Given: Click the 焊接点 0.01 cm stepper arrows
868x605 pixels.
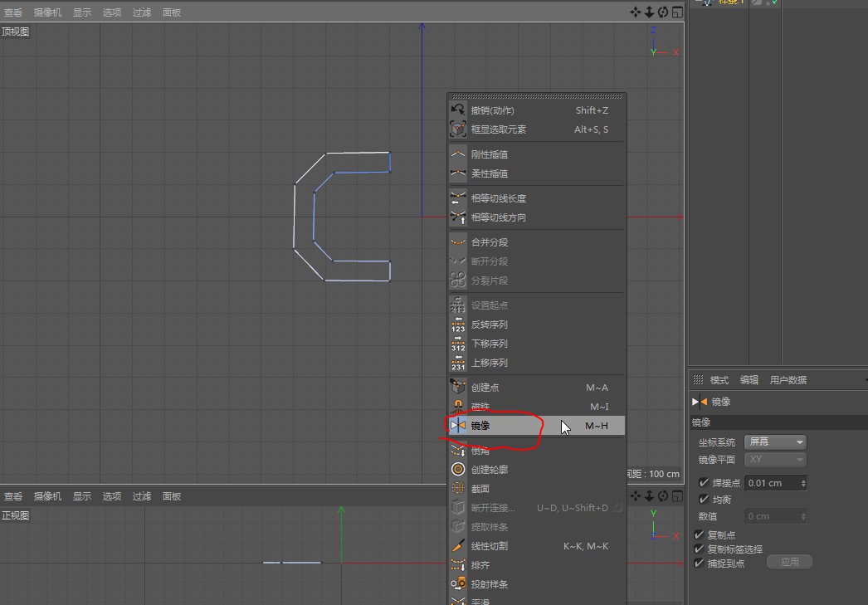Looking at the screenshot, I should pyautogui.click(x=802, y=483).
